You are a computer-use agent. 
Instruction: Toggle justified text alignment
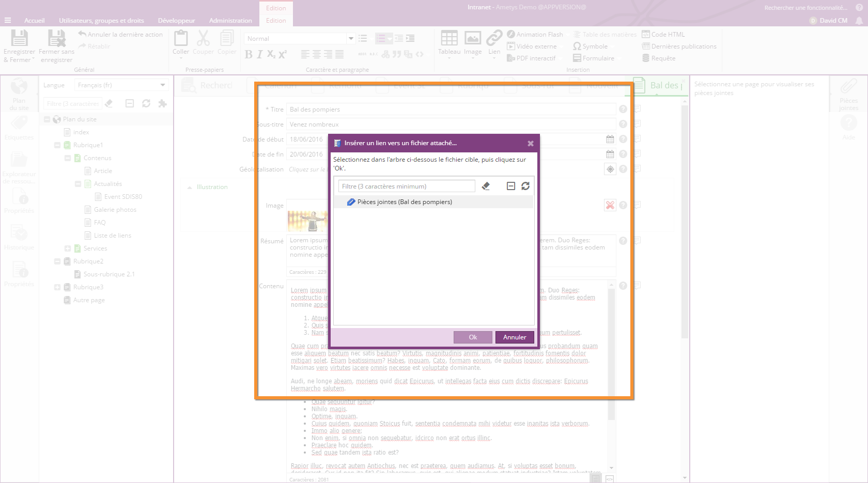(x=339, y=54)
